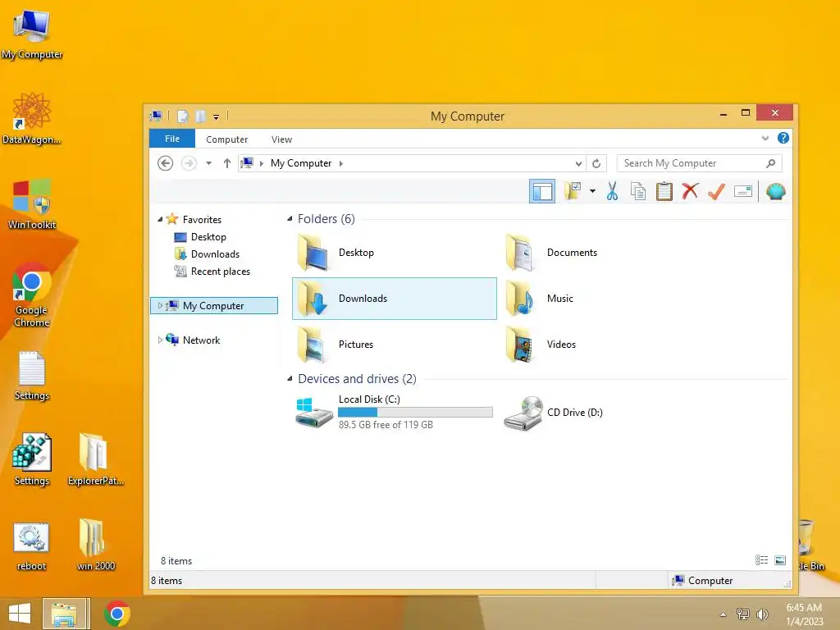Open My Computer desktop shortcut

32,34
